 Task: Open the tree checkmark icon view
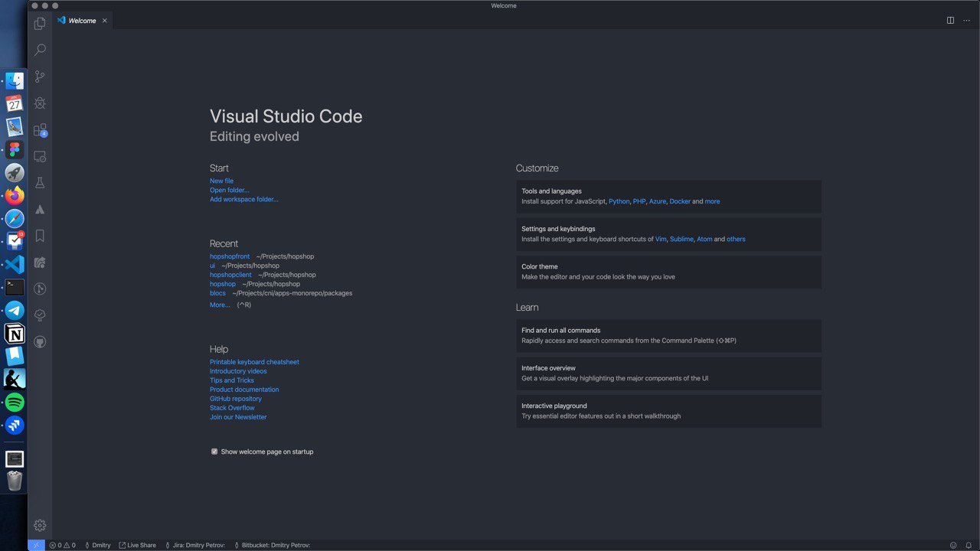(x=40, y=315)
